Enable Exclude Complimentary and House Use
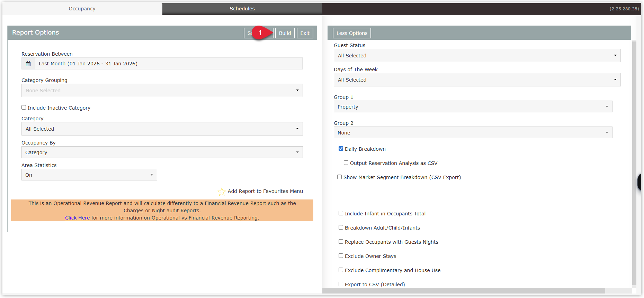The image size is (644, 298). click(341, 270)
